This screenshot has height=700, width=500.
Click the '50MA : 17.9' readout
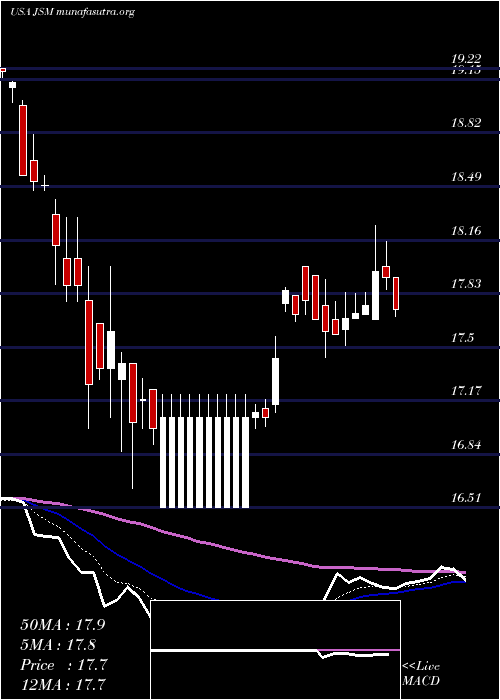click(x=63, y=625)
